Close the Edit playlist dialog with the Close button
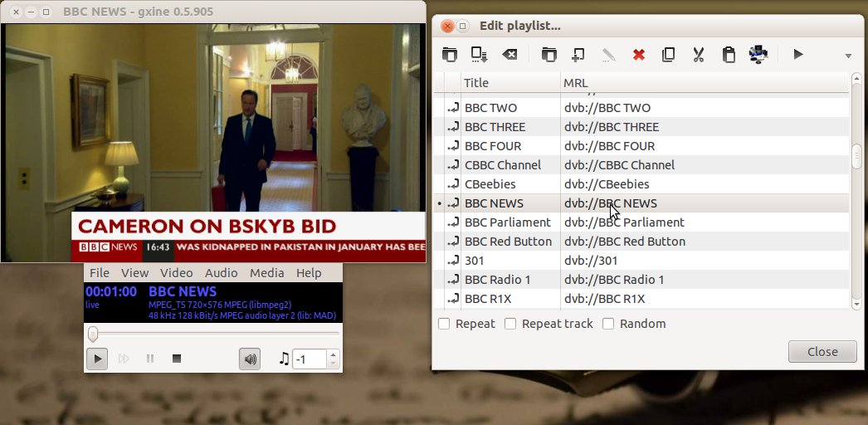Image resolution: width=868 pixels, height=425 pixels. tap(822, 351)
